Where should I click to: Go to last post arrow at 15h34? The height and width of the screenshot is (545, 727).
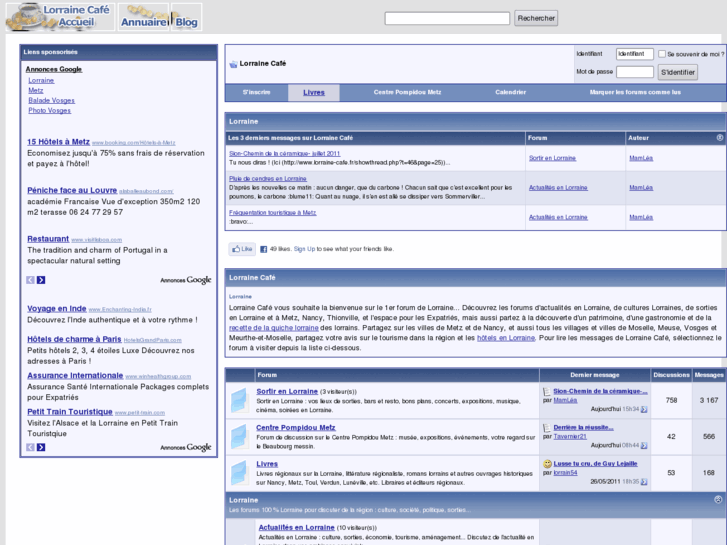coord(644,409)
